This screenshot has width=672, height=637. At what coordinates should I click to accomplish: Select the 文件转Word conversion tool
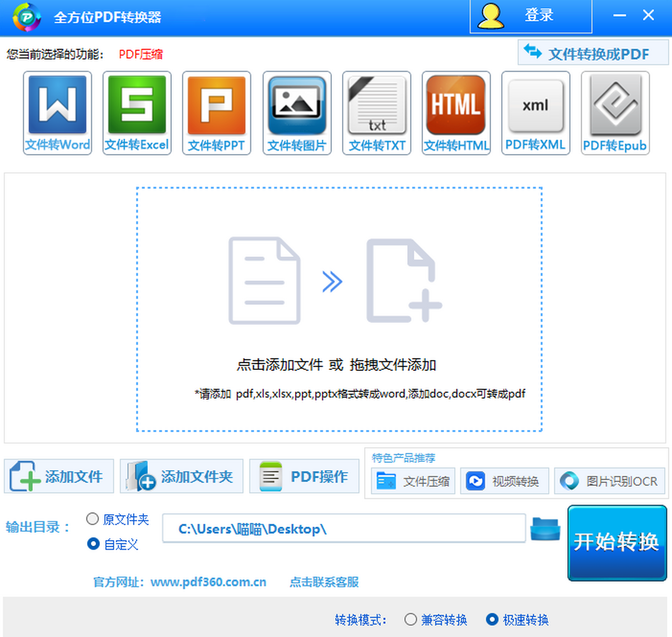point(57,112)
